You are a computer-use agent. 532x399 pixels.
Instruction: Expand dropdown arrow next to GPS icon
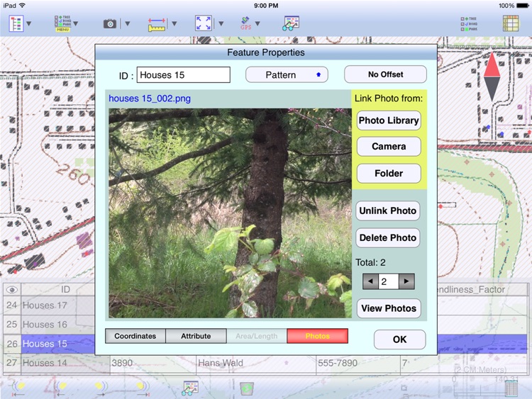click(x=257, y=23)
